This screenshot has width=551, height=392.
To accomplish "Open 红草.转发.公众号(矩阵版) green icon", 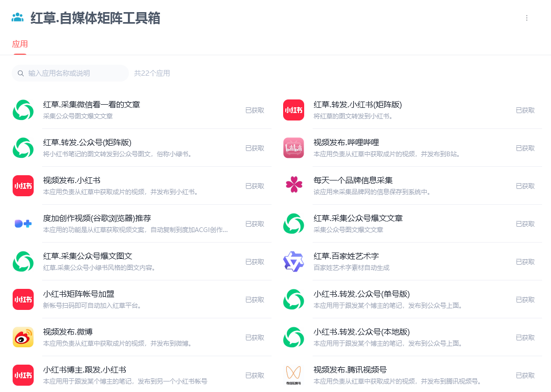I will coord(23,148).
